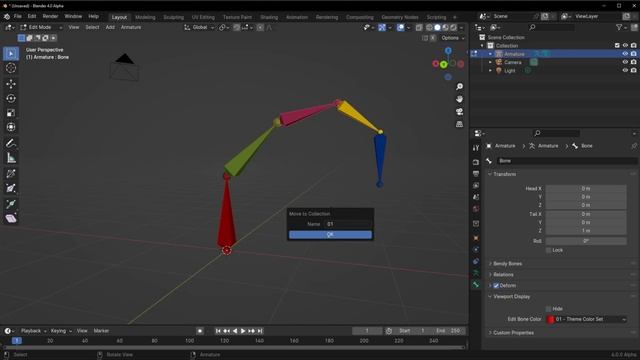Screen dimensions: 640x360
Task: Click the bone name field
Action: tap(567, 161)
